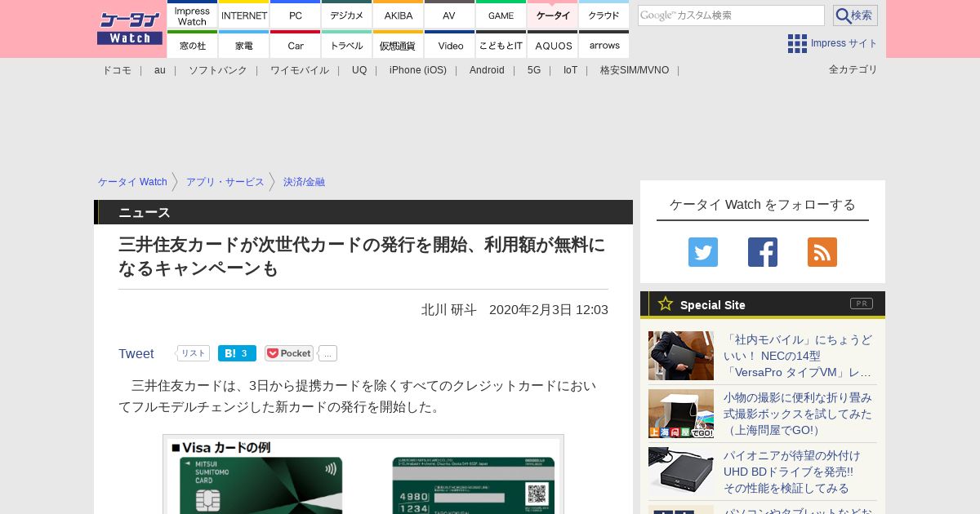Click the ケータイ Watch site logo
The height and width of the screenshot is (514, 980).
coord(130,29)
